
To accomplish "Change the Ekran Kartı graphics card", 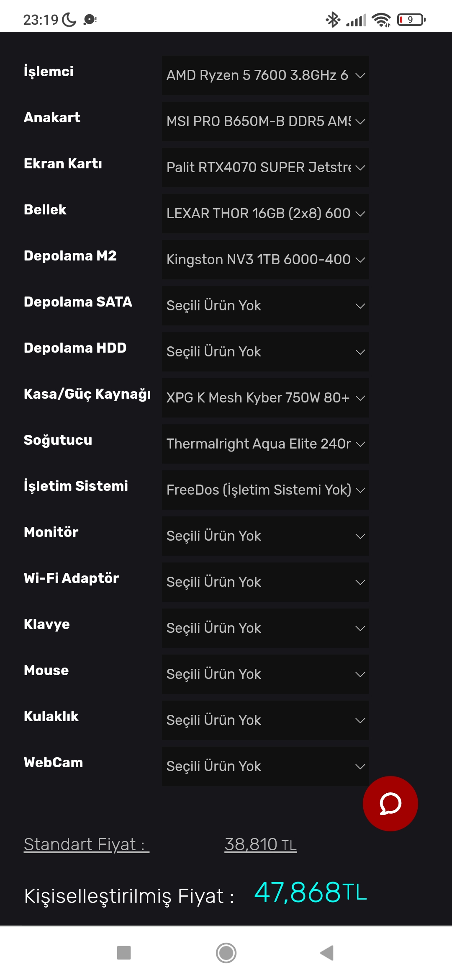I will 265,168.
